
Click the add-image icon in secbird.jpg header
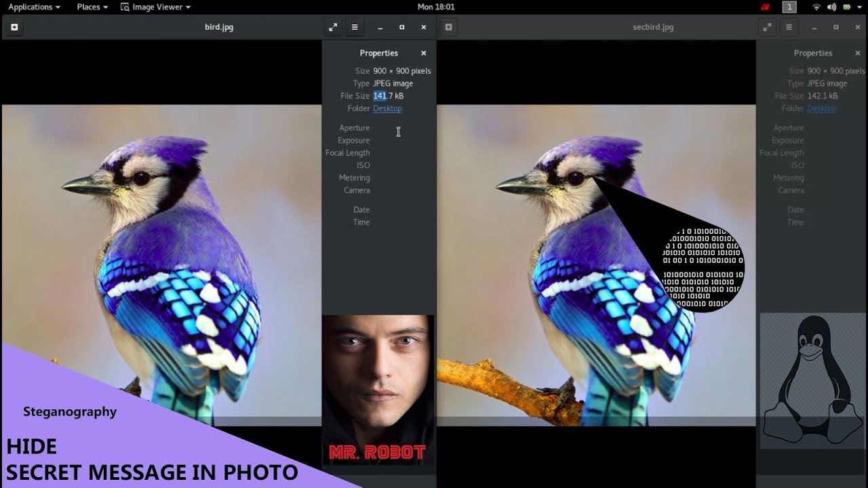448,27
